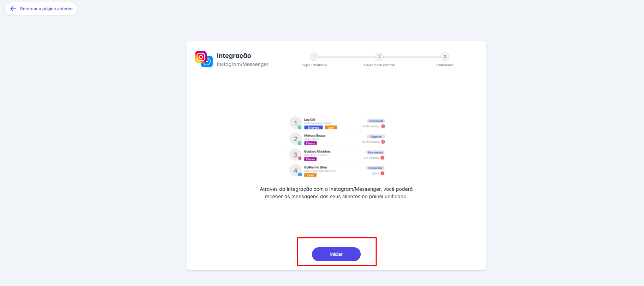Click WhatsApp badge on Leo Gill's avatar
This screenshot has height=286, width=644.
click(300, 127)
